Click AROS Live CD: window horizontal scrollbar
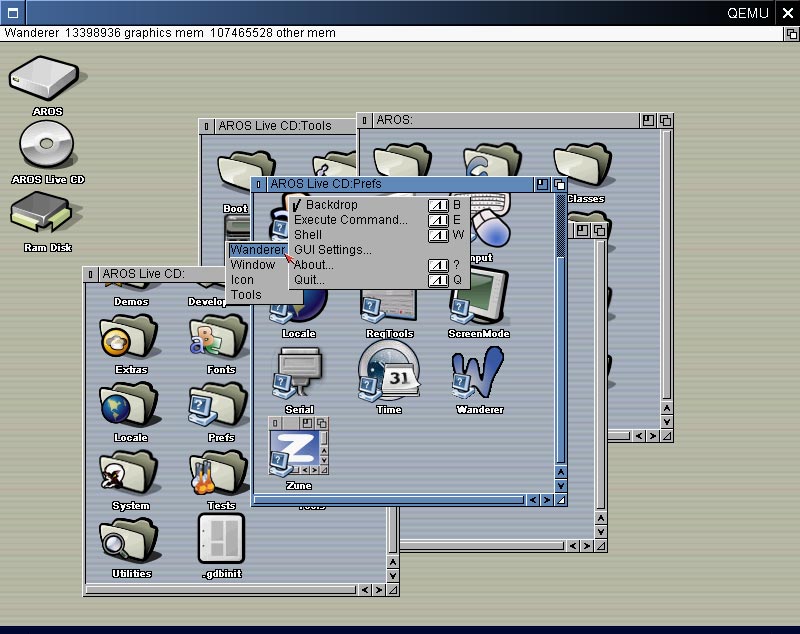The height and width of the screenshot is (634, 800). click(x=221, y=590)
